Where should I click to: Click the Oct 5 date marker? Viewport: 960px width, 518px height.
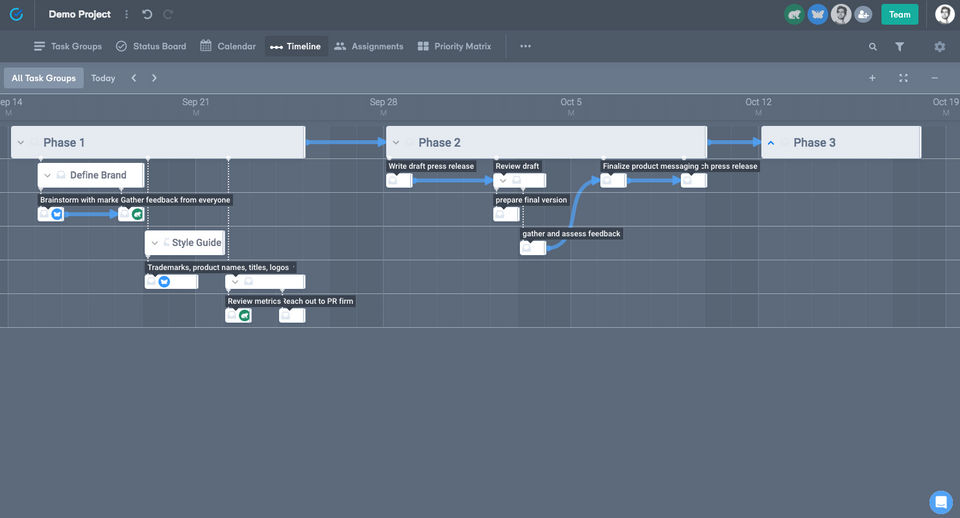tap(571, 102)
